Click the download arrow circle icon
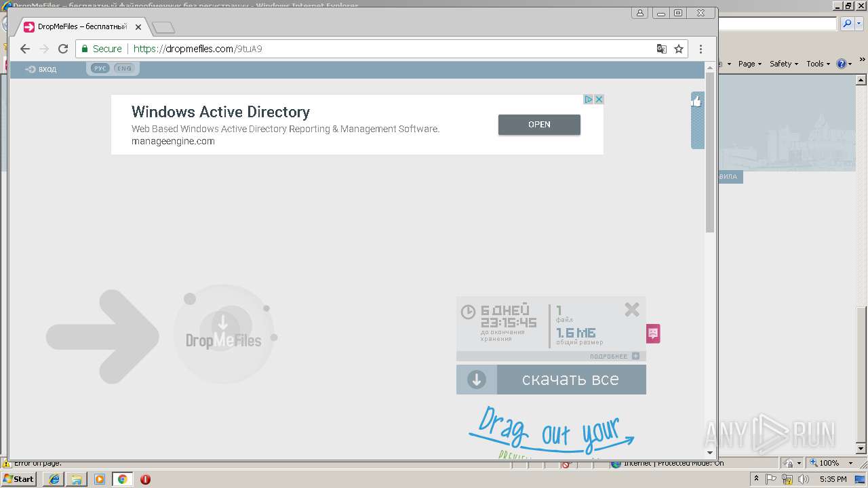868x488 pixels. 477,380
